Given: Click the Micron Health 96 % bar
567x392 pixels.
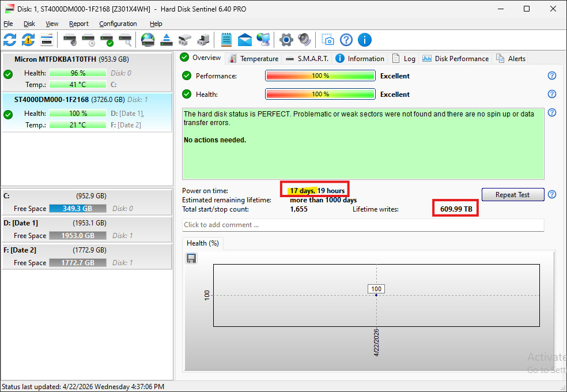Looking at the screenshot, I should click(78, 73).
